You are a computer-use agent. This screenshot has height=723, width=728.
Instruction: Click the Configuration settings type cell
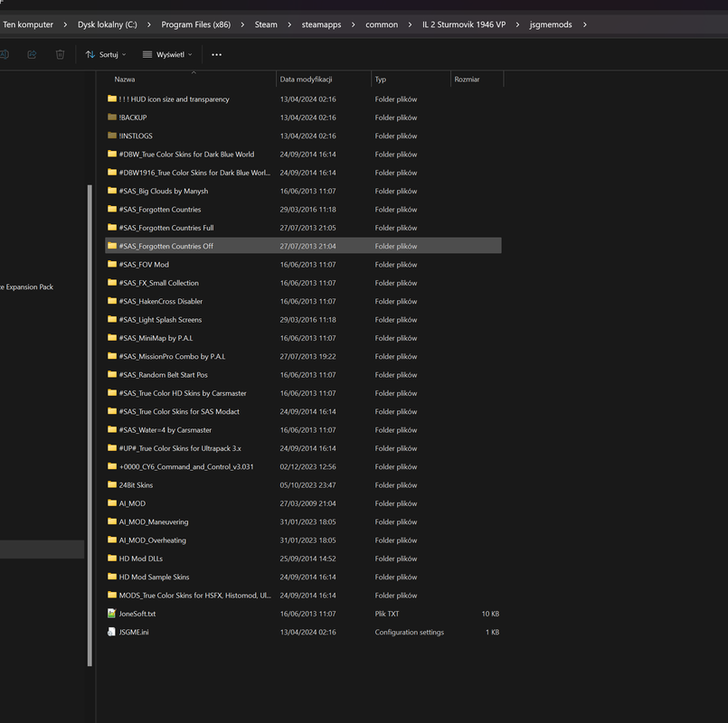(409, 632)
